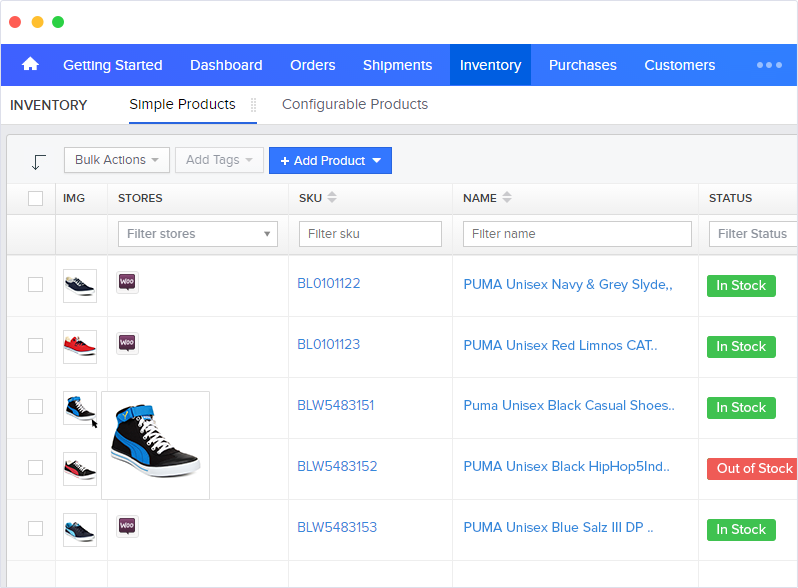
Task: Open SKU link BLW5483152
Action: [x=337, y=466]
